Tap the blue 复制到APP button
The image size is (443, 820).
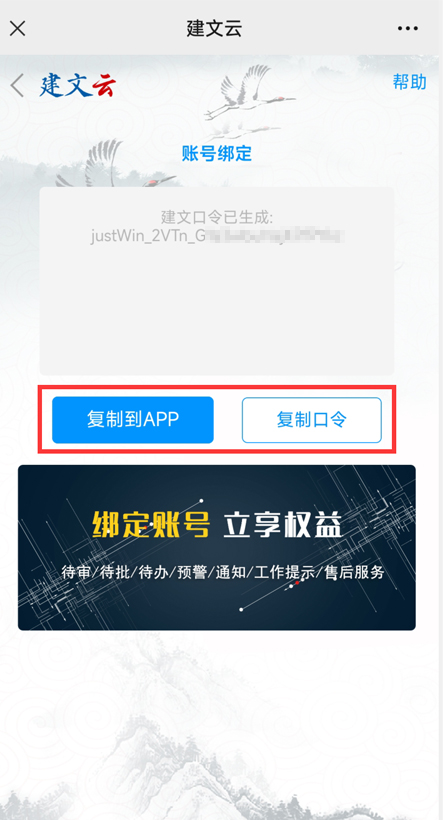[133, 419]
